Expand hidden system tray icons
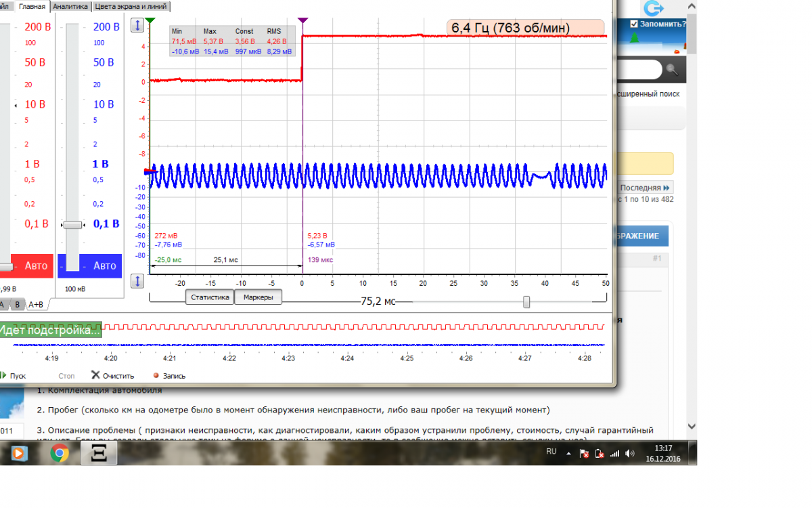812x508 pixels. pyautogui.click(x=568, y=454)
